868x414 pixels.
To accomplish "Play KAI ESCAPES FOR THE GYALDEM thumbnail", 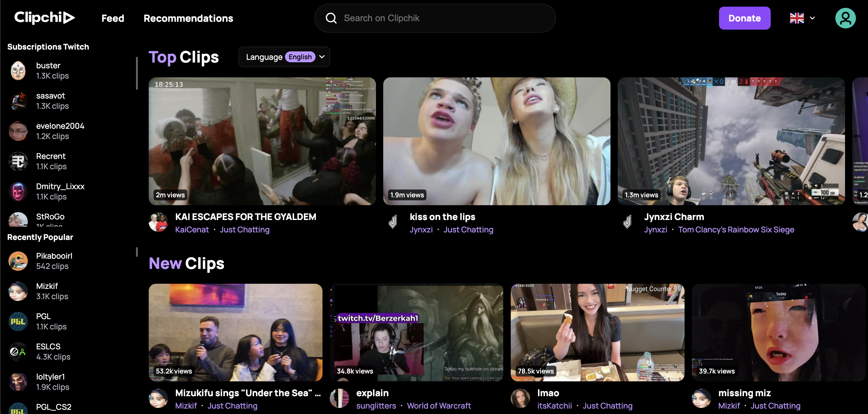I will (x=262, y=141).
